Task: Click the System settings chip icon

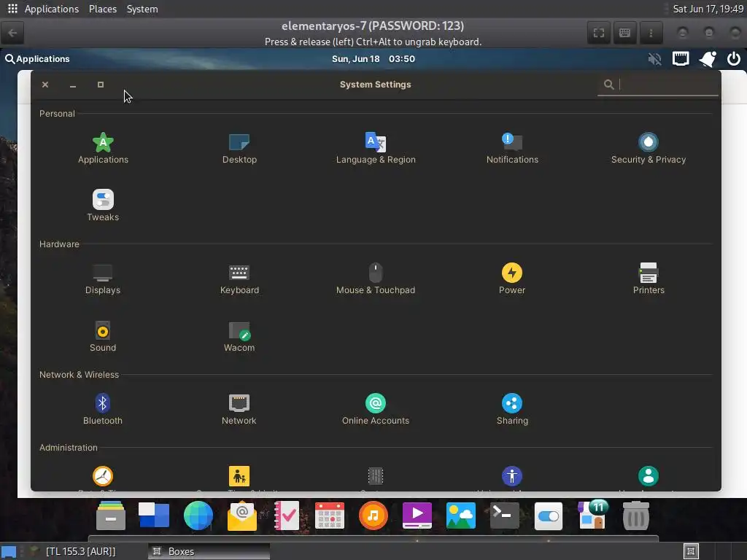Action: coord(376,475)
